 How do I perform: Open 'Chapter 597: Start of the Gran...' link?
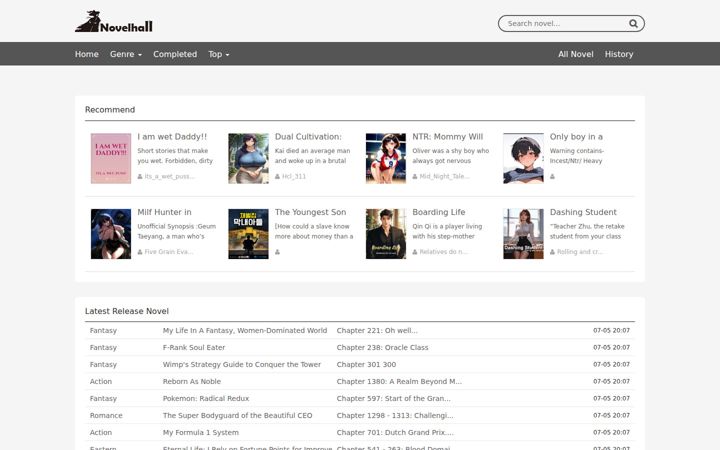[394, 399]
